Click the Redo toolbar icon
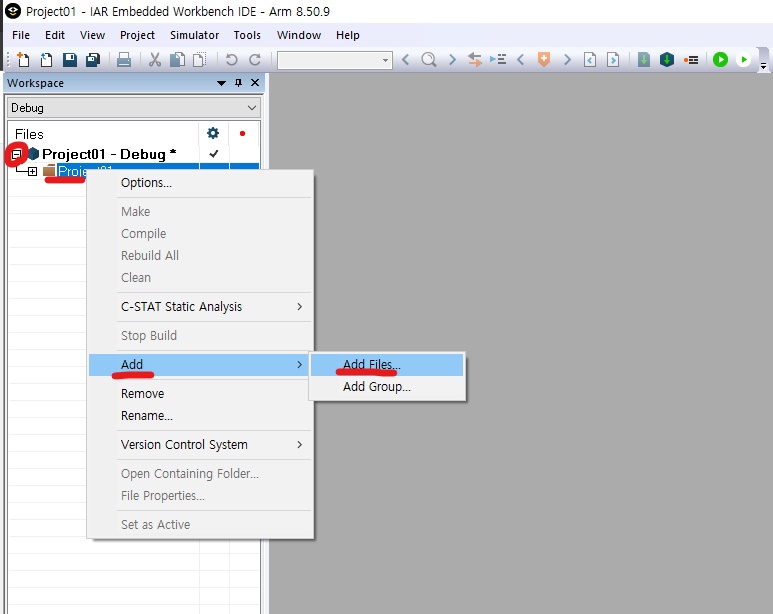The width and height of the screenshot is (773, 614). coord(254,60)
